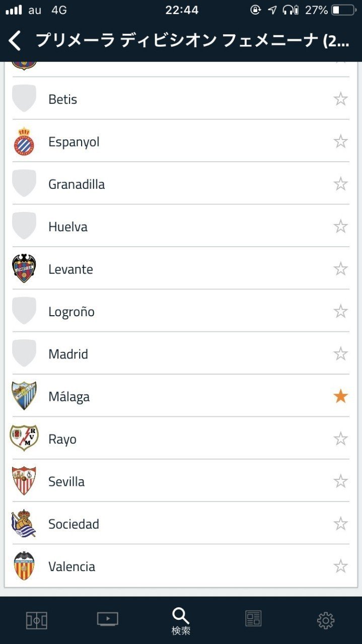Open the Madrid team row
The height and width of the screenshot is (644, 362).
tap(181, 353)
